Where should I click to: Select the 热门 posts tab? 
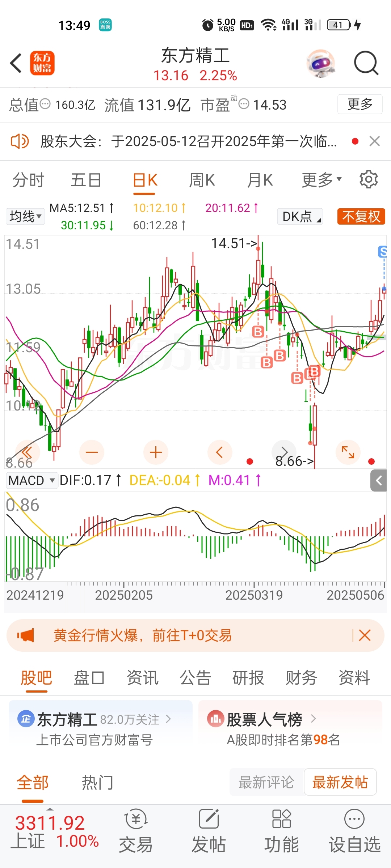pos(97,783)
